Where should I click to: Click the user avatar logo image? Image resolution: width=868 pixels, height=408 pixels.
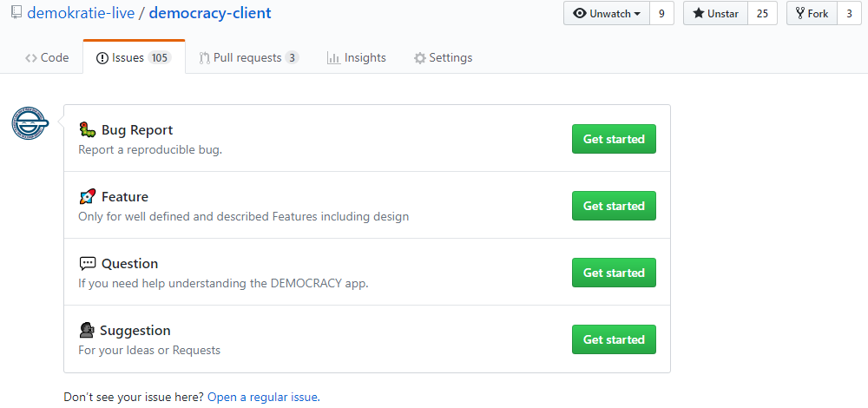click(30, 123)
